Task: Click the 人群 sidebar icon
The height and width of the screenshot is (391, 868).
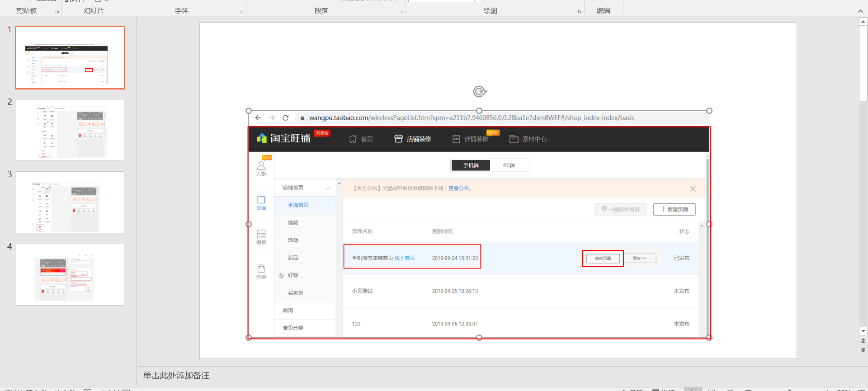Action: point(261,168)
